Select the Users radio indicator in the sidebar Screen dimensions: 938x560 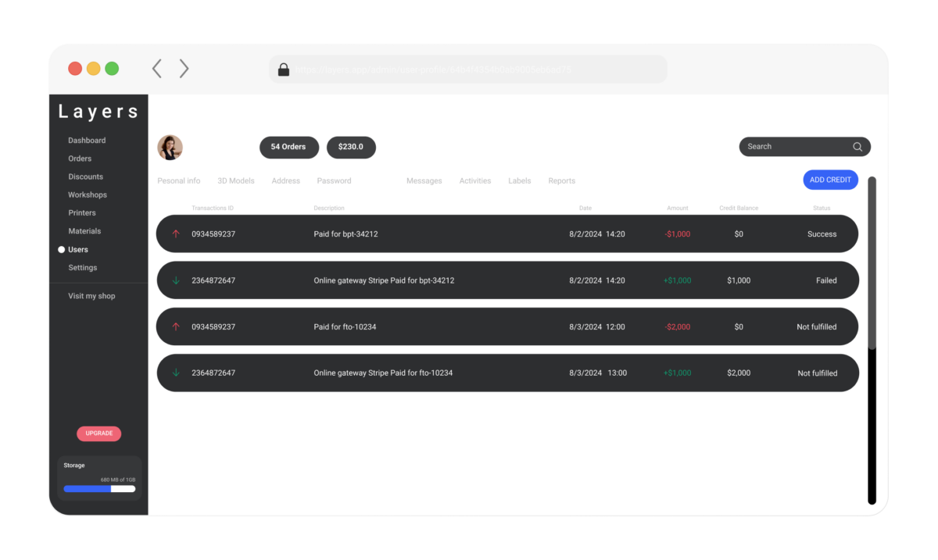(x=61, y=249)
